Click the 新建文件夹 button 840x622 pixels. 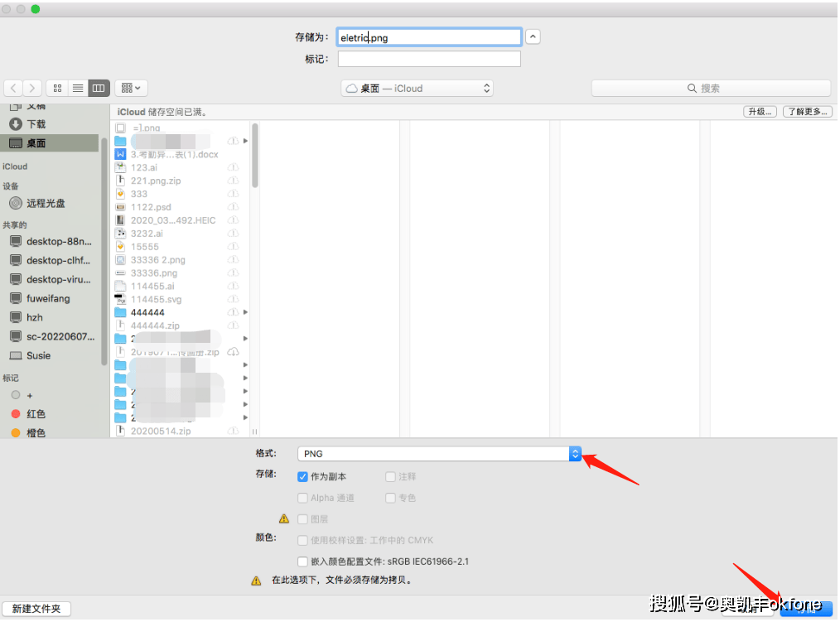[36, 609]
